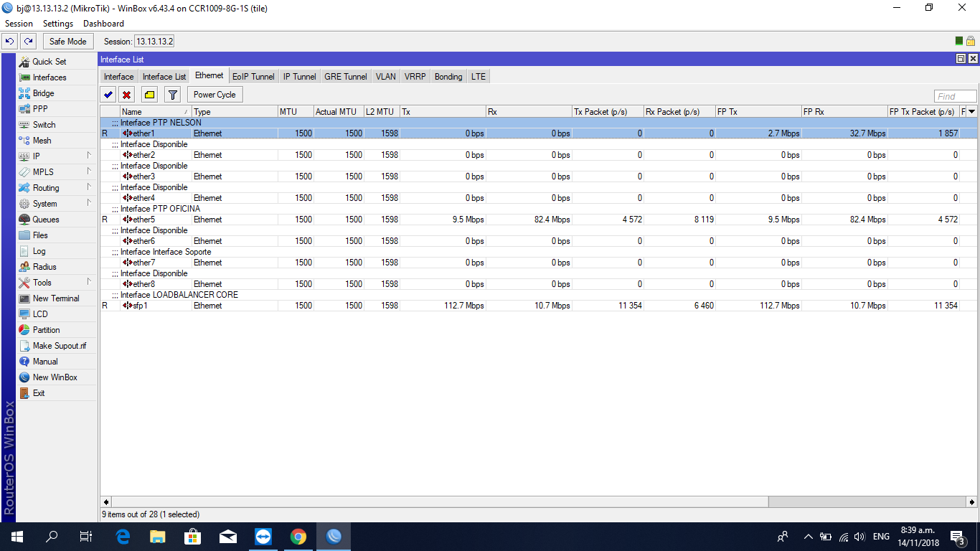The width and height of the screenshot is (980, 551).
Task: Click the horizontal scrollbar of interface table
Action: (439, 501)
